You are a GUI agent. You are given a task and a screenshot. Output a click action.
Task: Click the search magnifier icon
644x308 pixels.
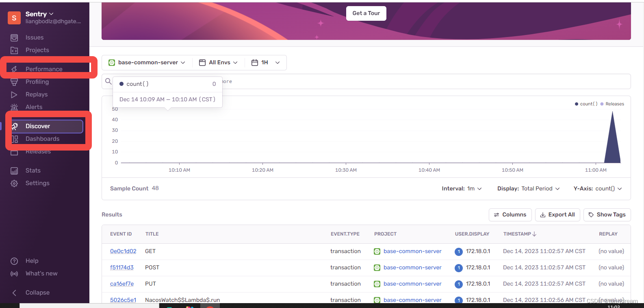coord(108,81)
